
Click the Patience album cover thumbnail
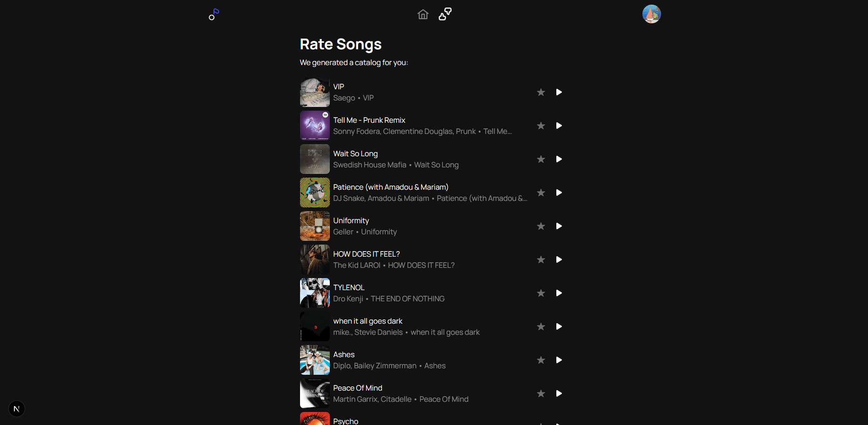tap(315, 193)
